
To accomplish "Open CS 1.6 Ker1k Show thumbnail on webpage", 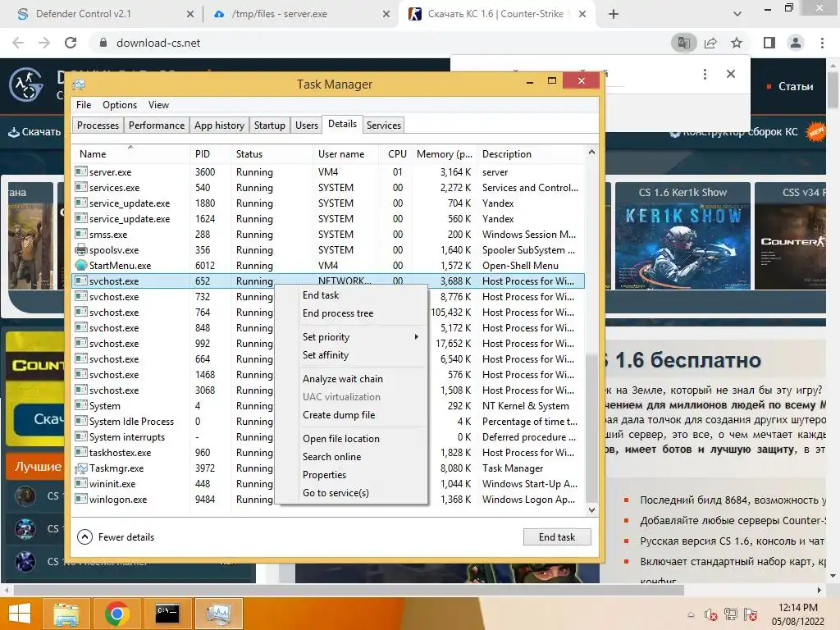I will coord(682,236).
